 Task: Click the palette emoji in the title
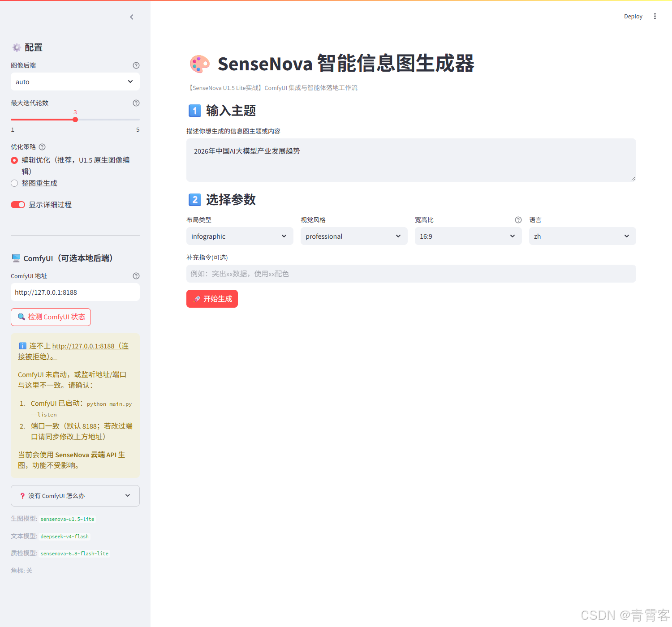(199, 64)
